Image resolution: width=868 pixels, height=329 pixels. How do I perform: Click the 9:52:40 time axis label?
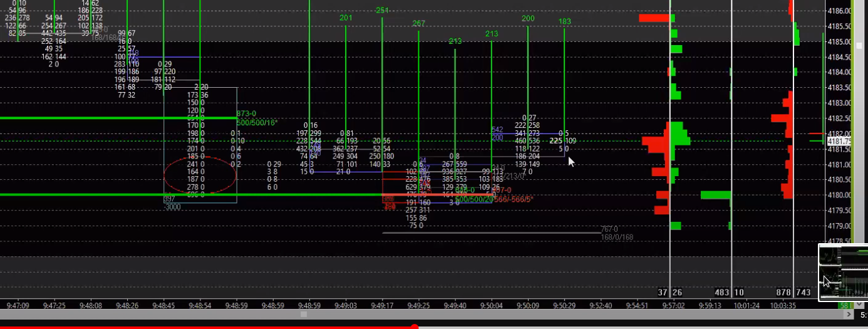(x=601, y=305)
